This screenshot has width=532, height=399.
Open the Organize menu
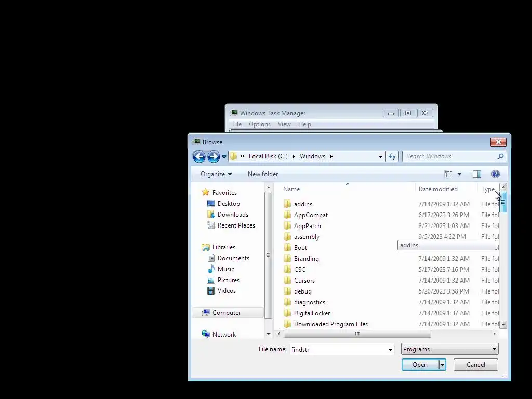216,174
